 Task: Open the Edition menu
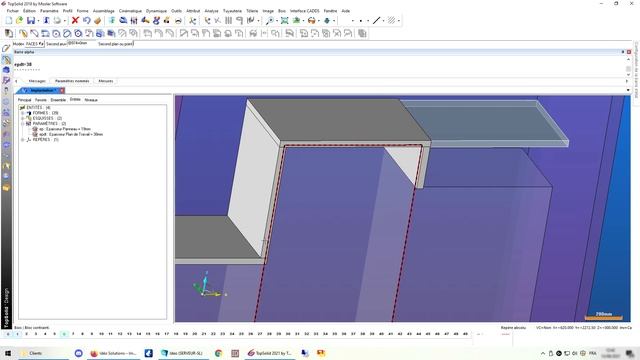point(29,11)
